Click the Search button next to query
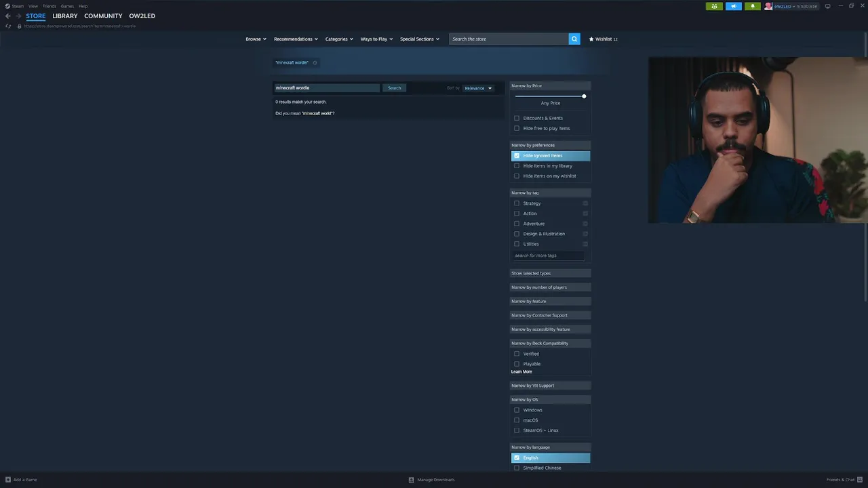The width and height of the screenshot is (868, 488). [x=394, y=88]
